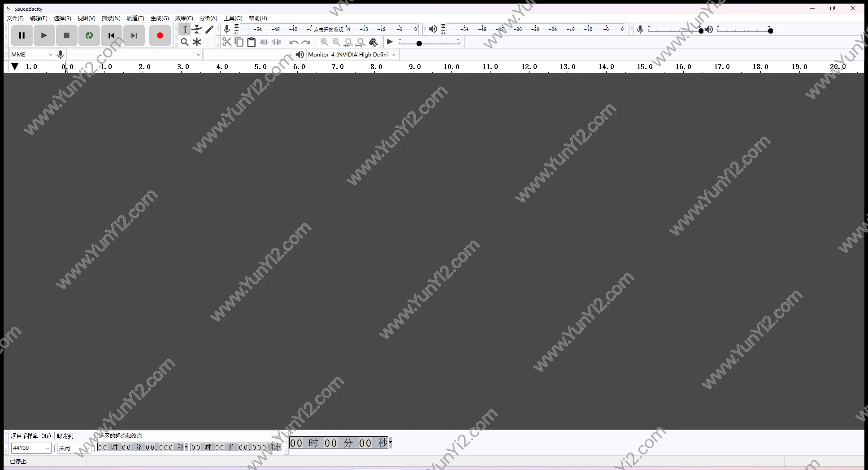Click the recording meter microphone icon

227,29
